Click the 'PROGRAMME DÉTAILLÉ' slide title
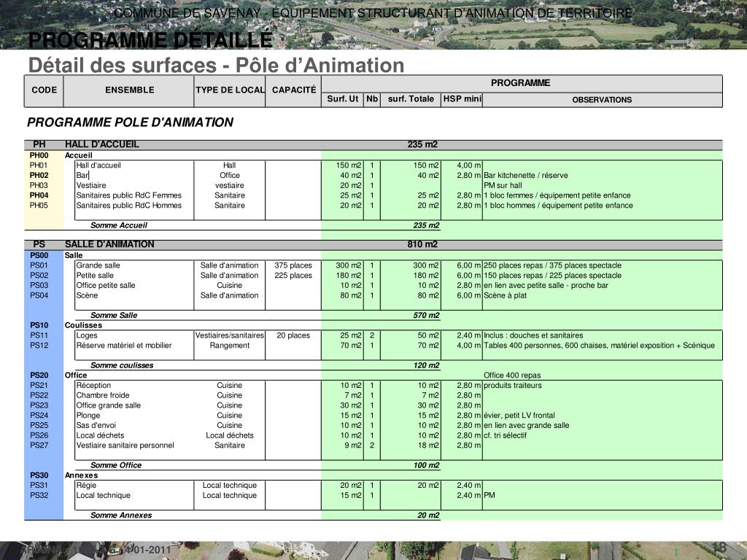Viewport: 747px width, 560px height. pyautogui.click(x=150, y=39)
